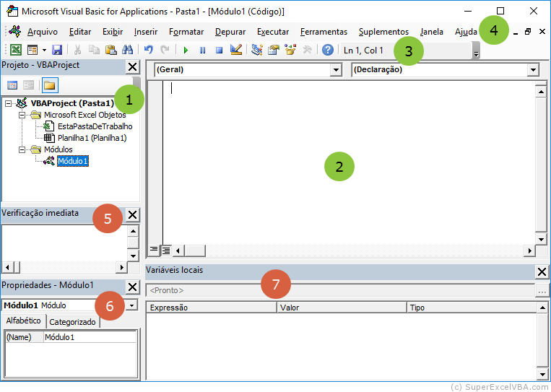The image size is (551, 392).
Task: Switch to the Alfabético tab
Action: [x=24, y=321]
